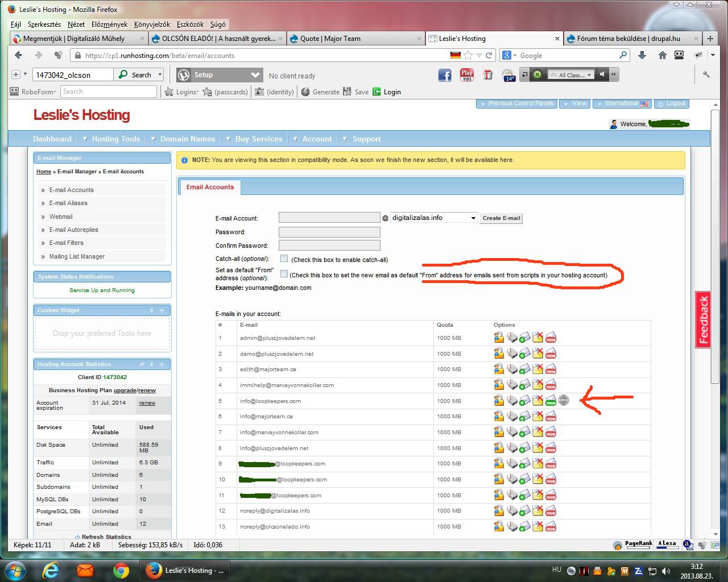This screenshot has width=728, height=582.
Task: Expand the Hosting Tools menu
Action: click(x=111, y=139)
